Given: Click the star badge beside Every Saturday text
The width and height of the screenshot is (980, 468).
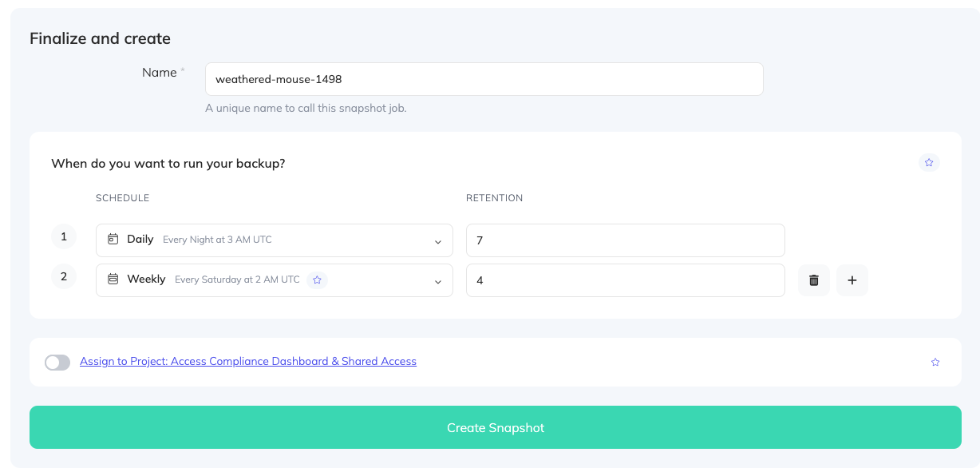Looking at the screenshot, I should 317,280.
